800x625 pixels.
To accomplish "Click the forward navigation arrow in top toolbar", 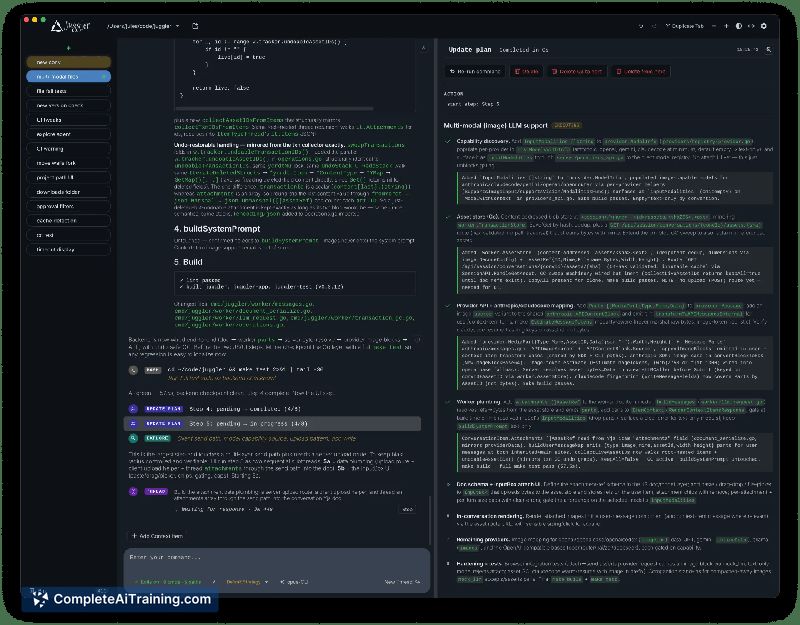I will tap(654, 26).
